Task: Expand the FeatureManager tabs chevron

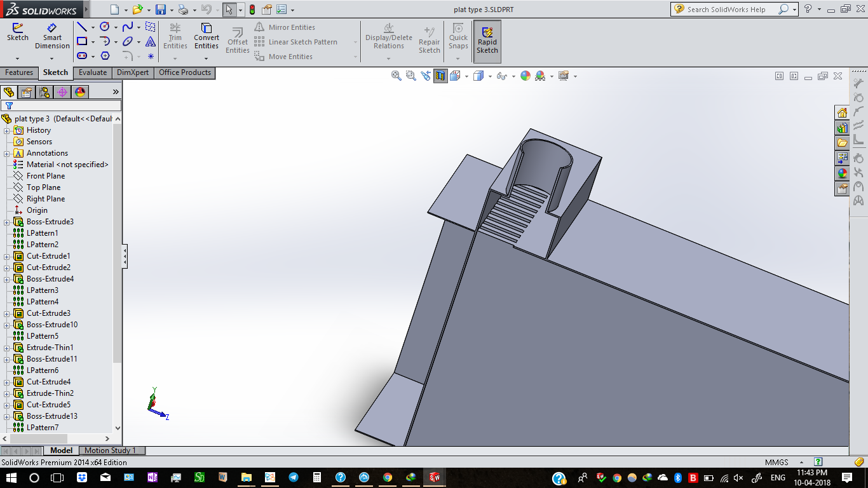Action: point(116,92)
